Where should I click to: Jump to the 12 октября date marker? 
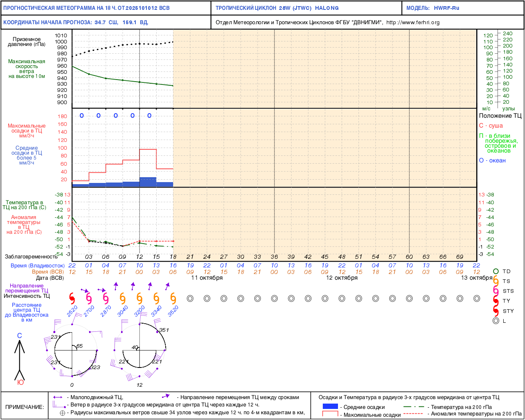pyautogui.click(x=342, y=278)
